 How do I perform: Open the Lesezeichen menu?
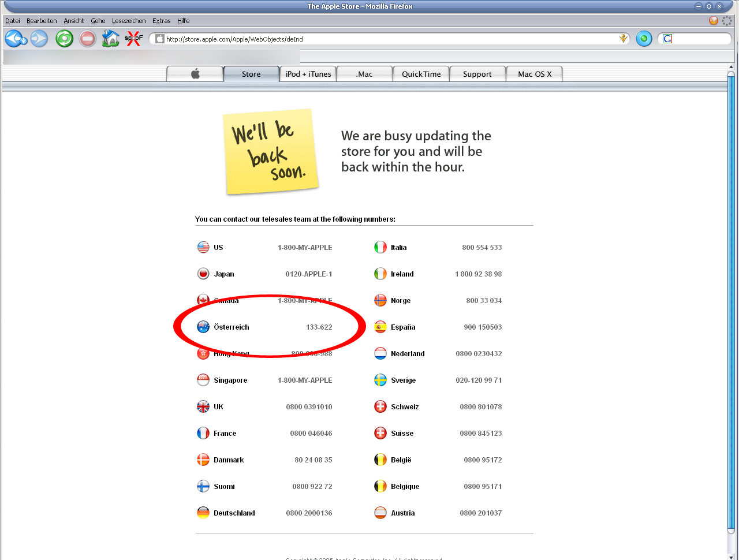[129, 21]
